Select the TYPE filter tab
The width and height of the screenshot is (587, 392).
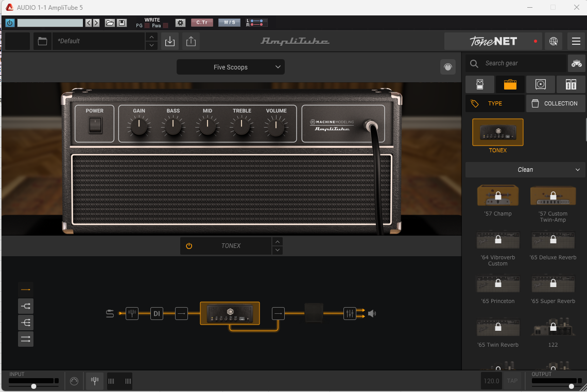pos(495,103)
